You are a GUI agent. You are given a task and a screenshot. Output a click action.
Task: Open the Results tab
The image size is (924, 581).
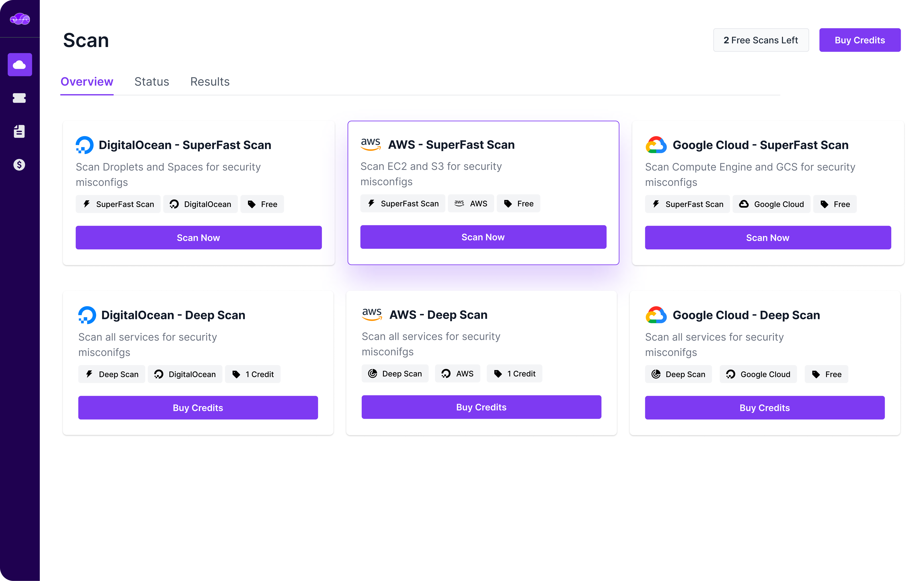[210, 82]
